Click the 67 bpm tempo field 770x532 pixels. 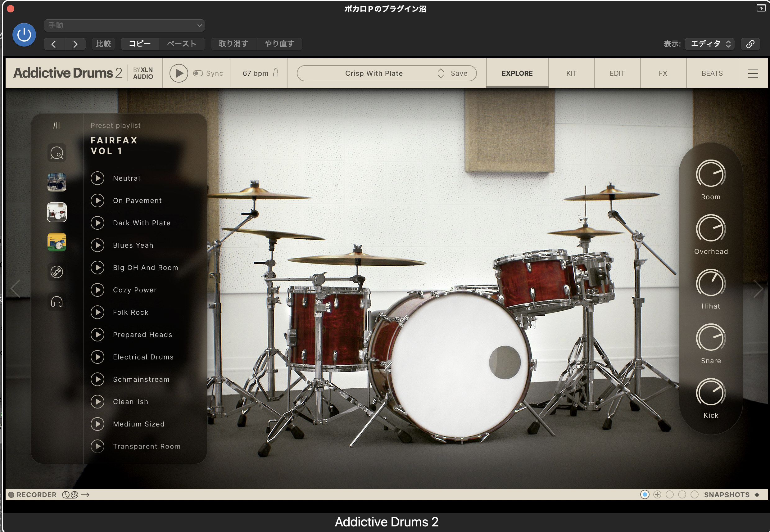(x=256, y=73)
